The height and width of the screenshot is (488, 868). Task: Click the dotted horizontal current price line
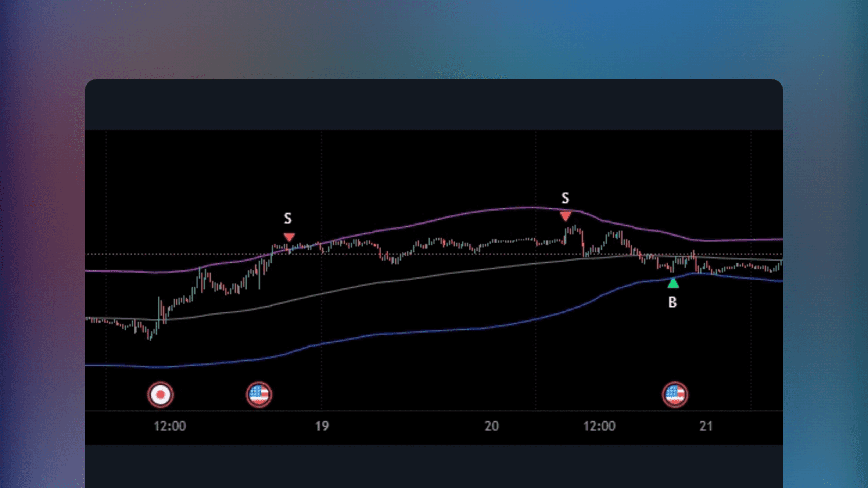coord(202,254)
